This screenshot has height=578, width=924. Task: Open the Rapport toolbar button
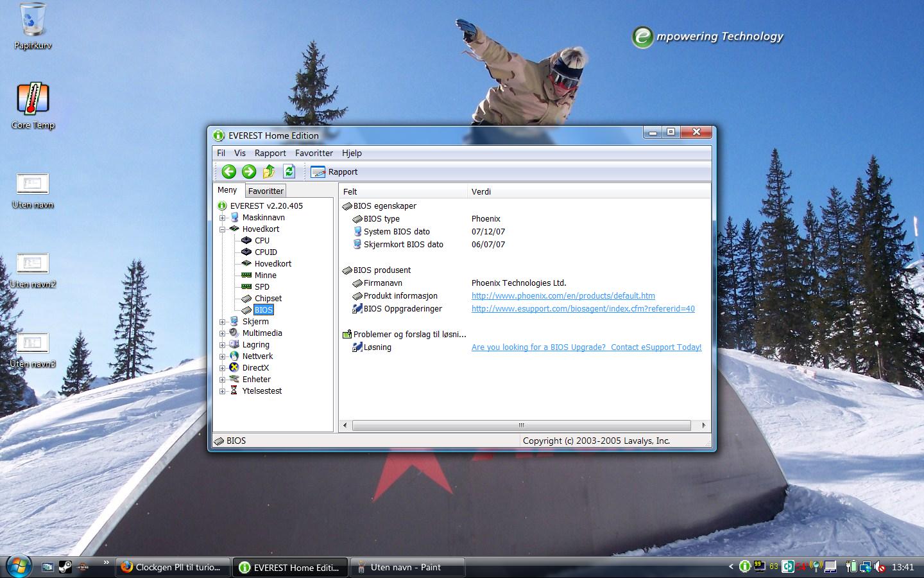(334, 171)
